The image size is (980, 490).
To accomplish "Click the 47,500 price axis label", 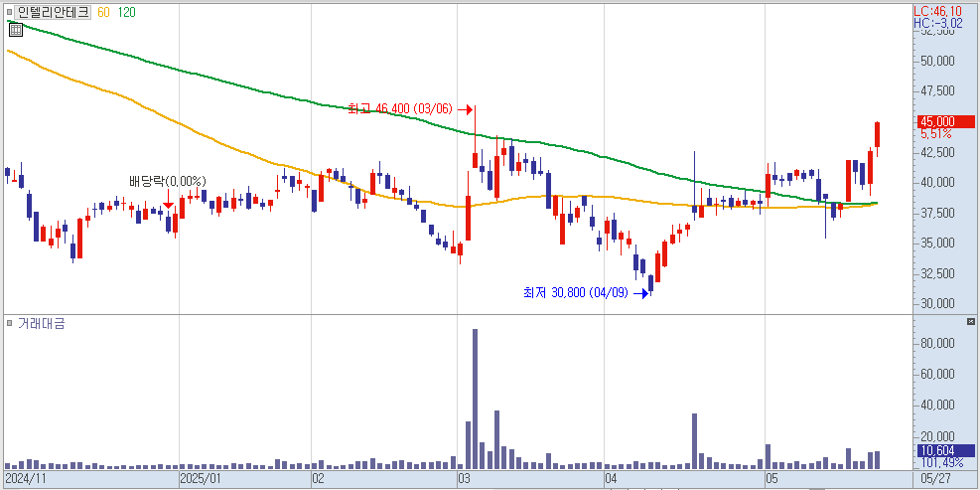I will pyautogui.click(x=937, y=91).
